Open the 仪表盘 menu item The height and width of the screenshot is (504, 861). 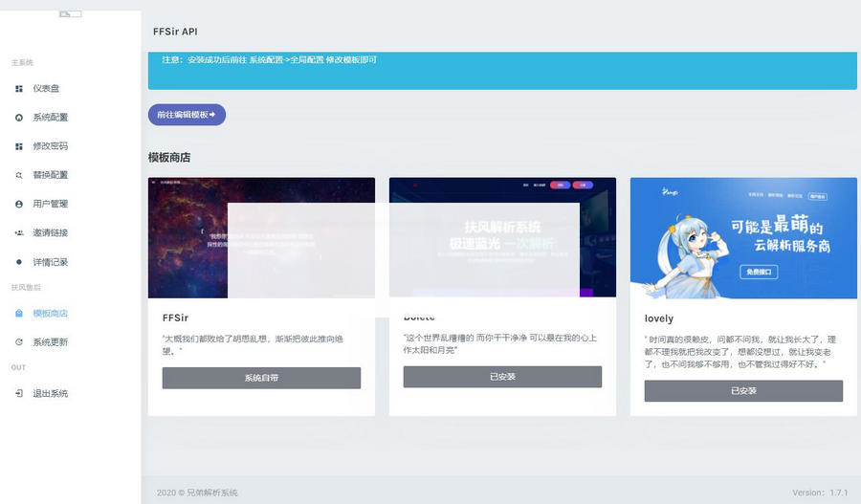coord(46,89)
